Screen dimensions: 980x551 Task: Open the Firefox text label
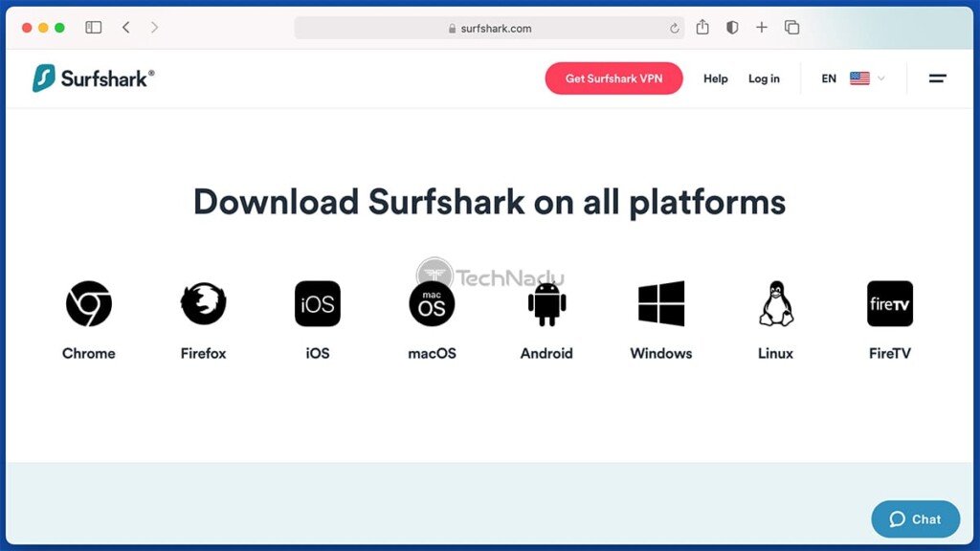(x=203, y=354)
